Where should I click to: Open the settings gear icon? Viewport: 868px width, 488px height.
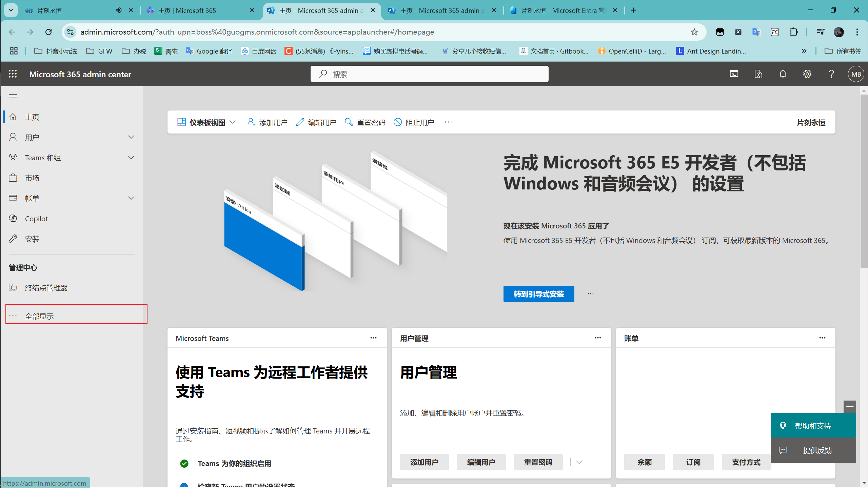pos(807,74)
